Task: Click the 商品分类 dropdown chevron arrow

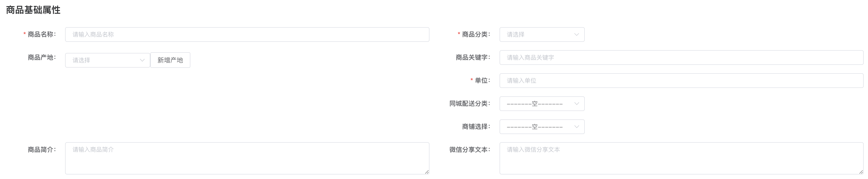Action: [577, 34]
